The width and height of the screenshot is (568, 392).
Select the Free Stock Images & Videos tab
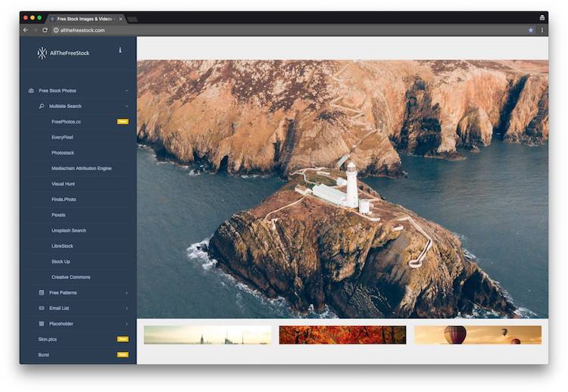[x=86, y=19]
